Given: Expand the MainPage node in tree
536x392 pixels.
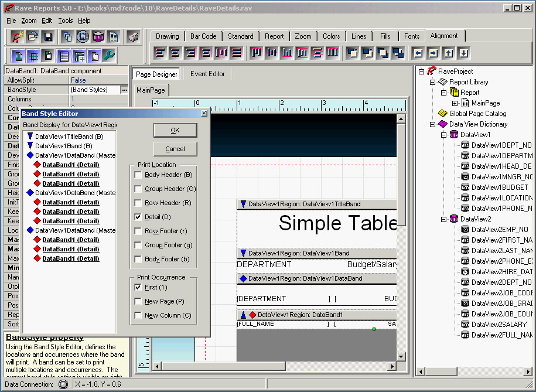Looking at the screenshot, I should pyautogui.click(x=455, y=103).
